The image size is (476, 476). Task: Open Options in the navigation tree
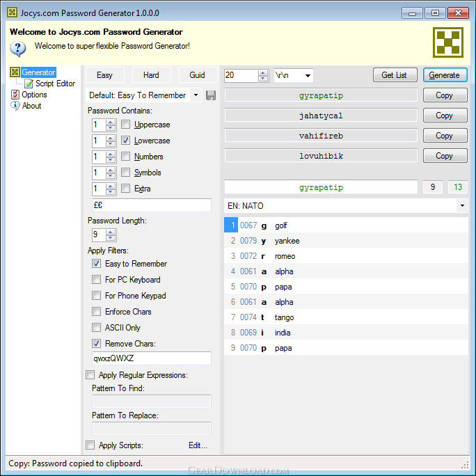tap(34, 95)
